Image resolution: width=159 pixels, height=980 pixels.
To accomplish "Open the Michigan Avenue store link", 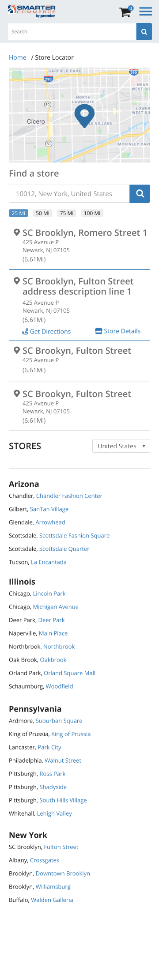I will pos(56,607).
